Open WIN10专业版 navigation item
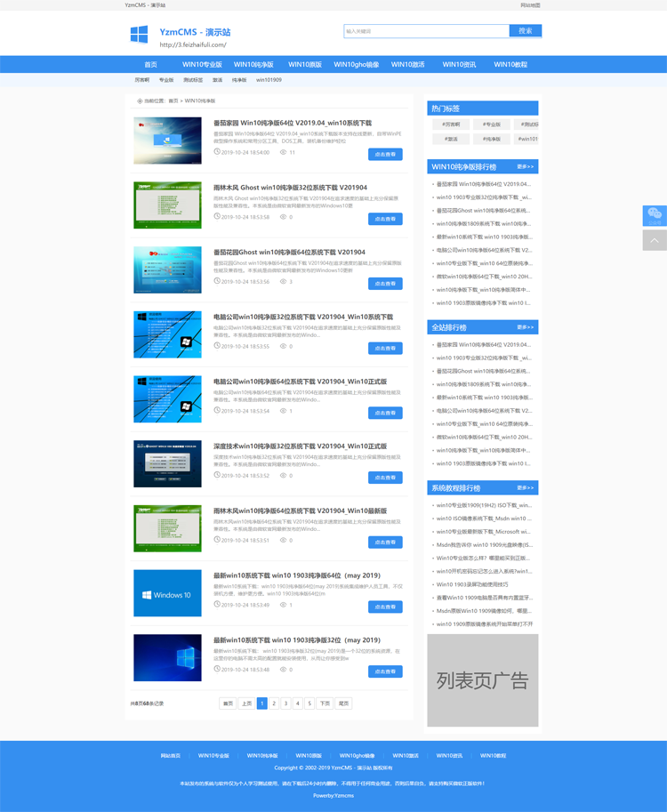Viewport: 667px width, 812px height. coord(202,64)
